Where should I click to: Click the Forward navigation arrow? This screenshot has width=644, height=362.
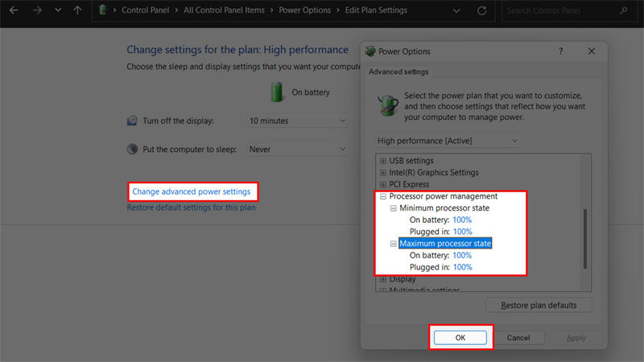(x=35, y=10)
